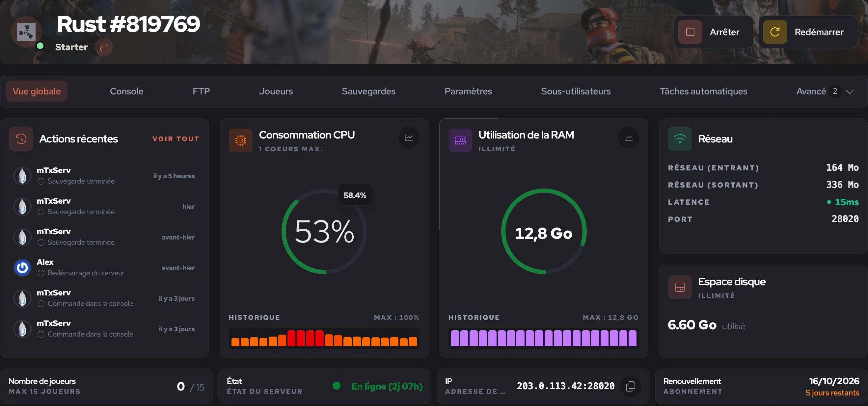Open the RAM usage chart icon
Screen dimensions: 868x406
628,137
